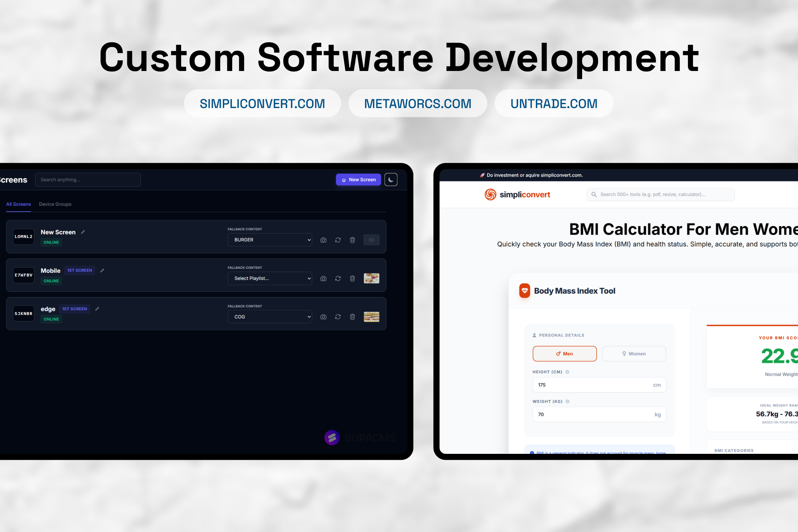This screenshot has width=798, height=532.
Task: Click the camera icon on the edge row
Action: (x=323, y=317)
